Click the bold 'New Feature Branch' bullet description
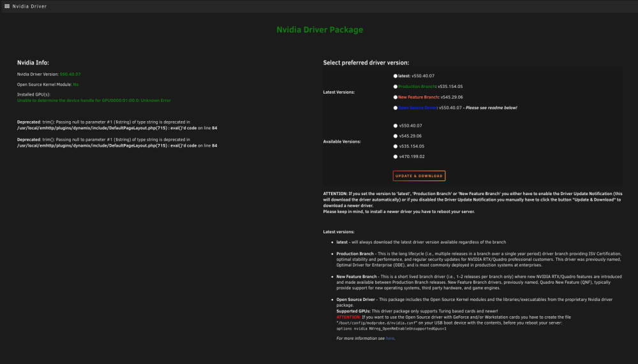Image resolution: width=638 pixels, height=364 pixels. tap(479, 282)
